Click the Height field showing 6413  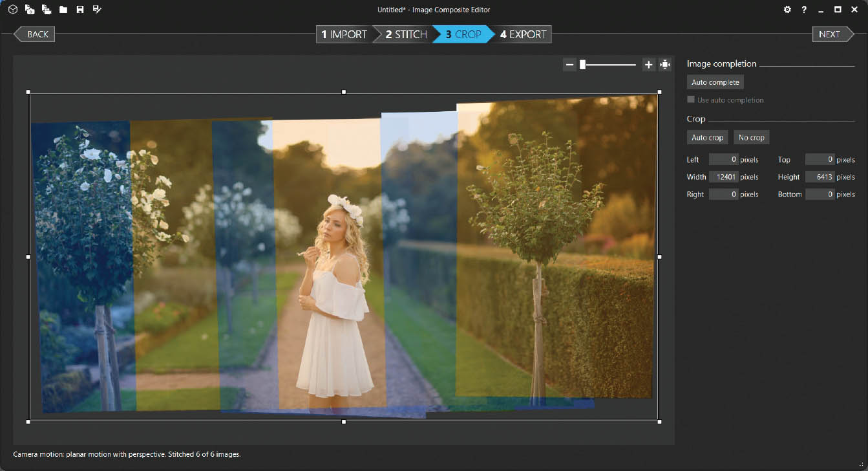[820, 177]
